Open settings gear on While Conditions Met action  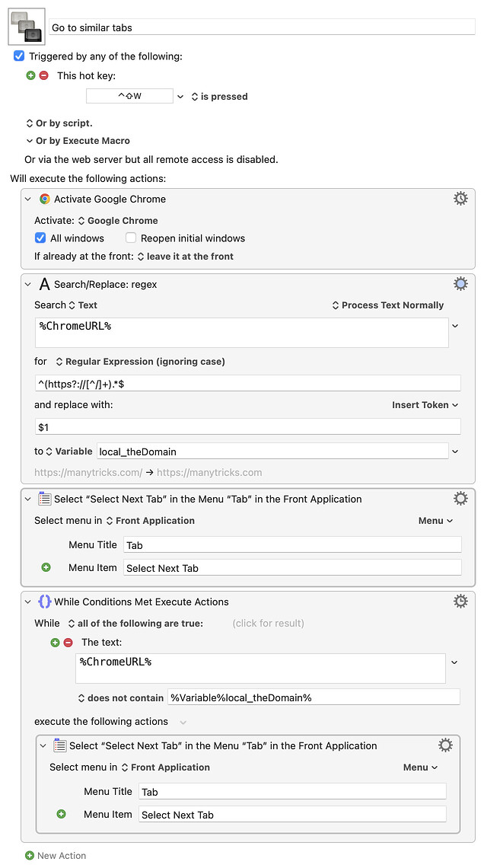[x=460, y=601]
